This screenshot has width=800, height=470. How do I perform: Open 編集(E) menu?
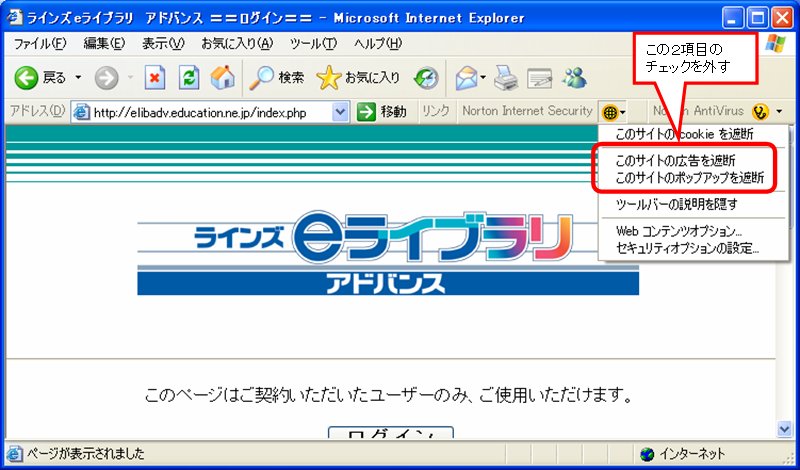click(x=104, y=44)
